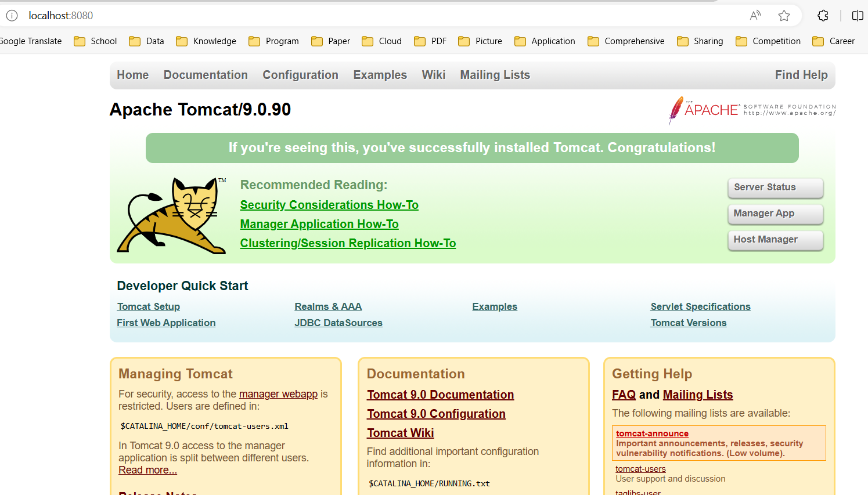This screenshot has width=868, height=495.
Task: Open the Data bookmarks folder
Action: click(146, 41)
